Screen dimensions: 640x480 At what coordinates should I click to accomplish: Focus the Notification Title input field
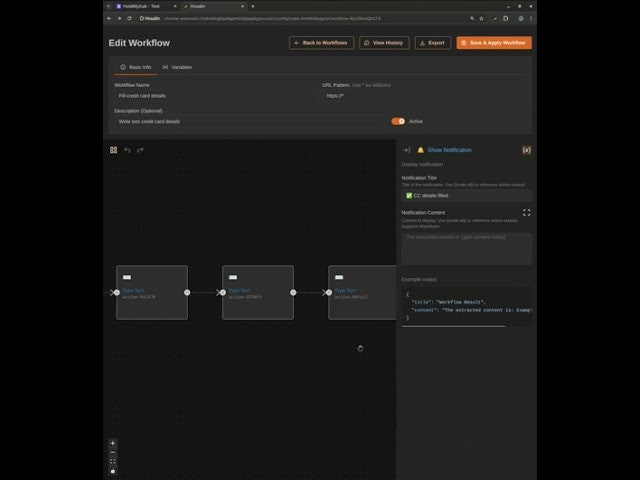tap(467, 196)
